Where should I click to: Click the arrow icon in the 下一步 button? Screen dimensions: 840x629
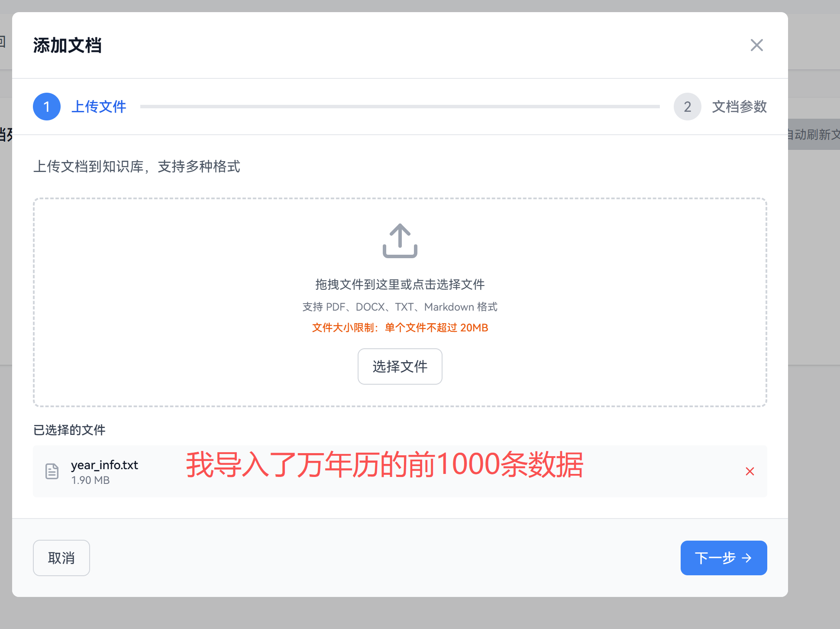tap(747, 558)
